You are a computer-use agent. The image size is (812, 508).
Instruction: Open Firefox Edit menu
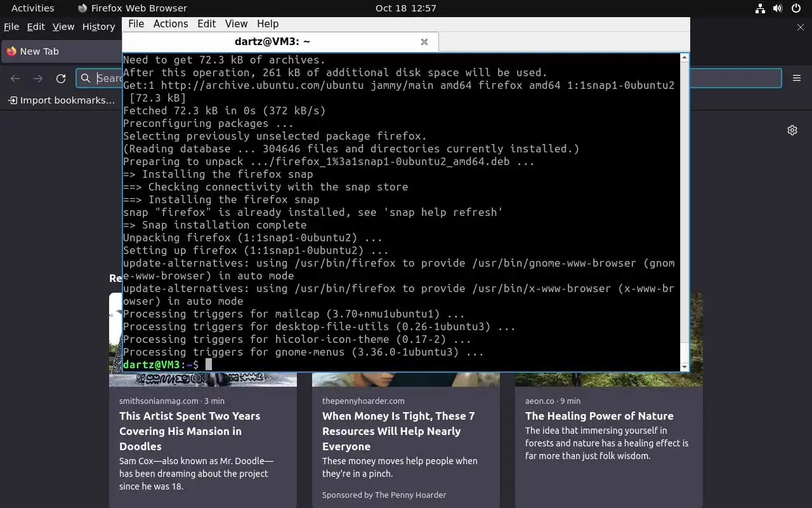tap(36, 27)
